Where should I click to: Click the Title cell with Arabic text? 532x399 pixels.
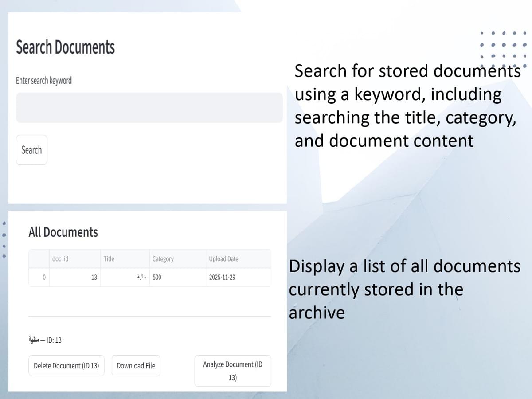click(125, 278)
